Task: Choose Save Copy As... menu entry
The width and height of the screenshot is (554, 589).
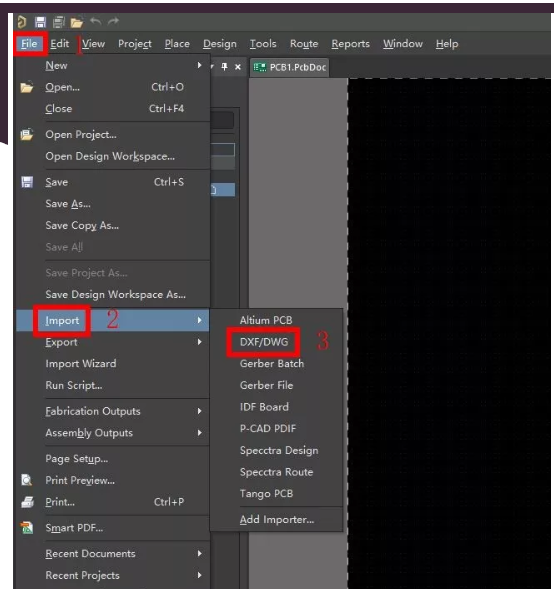Action: tap(113, 225)
